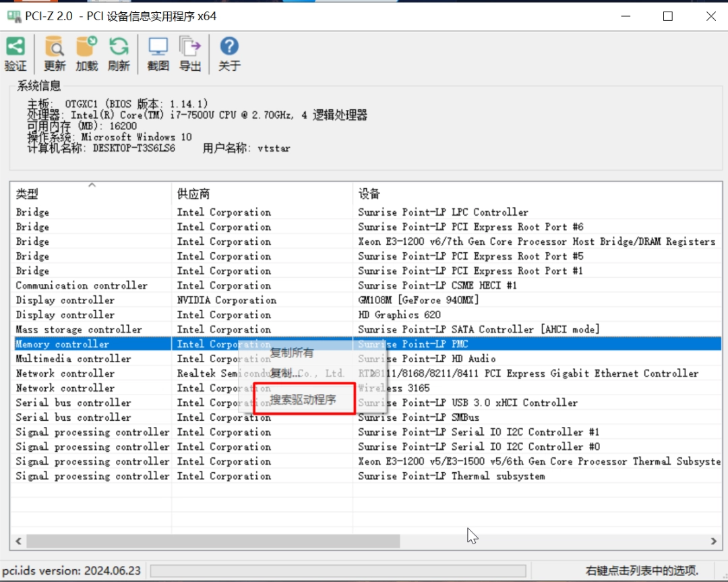Select the Mass storage controller row
The height and width of the screenshot is (582, 728).
367,329
